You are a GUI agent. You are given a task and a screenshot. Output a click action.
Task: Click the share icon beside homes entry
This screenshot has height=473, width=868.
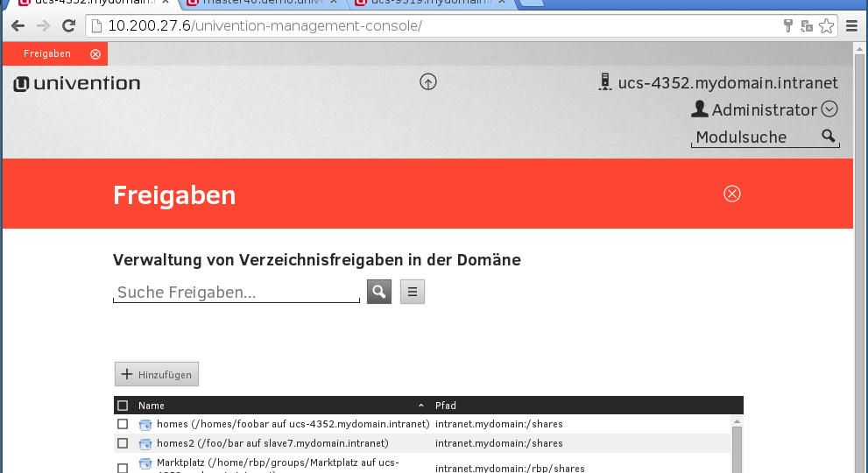pyautogui.click(x=145, y=425)
